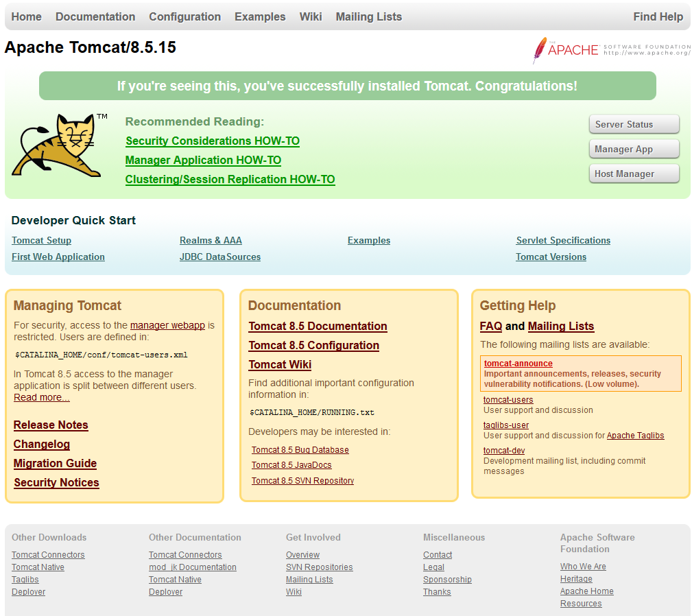Open Mailing Lists link in Getting Help heading
692x616 pixels.
point(561,326)
